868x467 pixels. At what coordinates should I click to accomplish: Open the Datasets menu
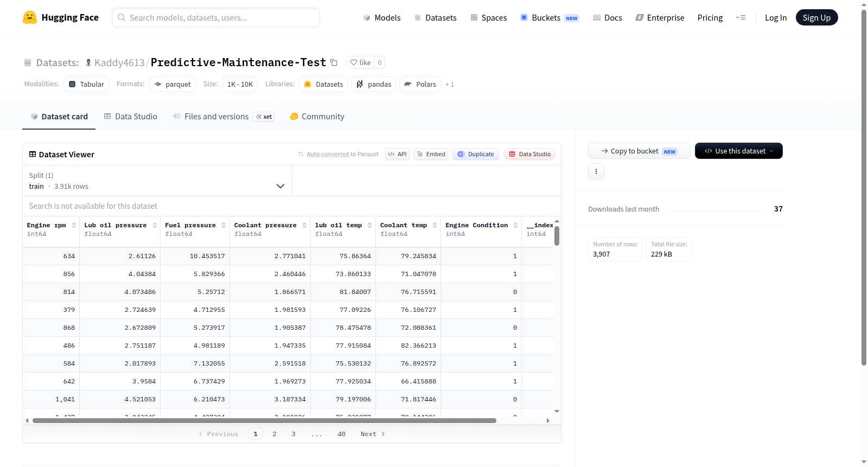point(436,17)
